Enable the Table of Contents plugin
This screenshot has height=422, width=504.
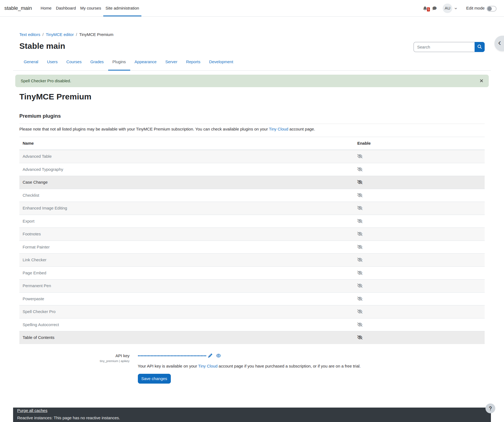360,338
